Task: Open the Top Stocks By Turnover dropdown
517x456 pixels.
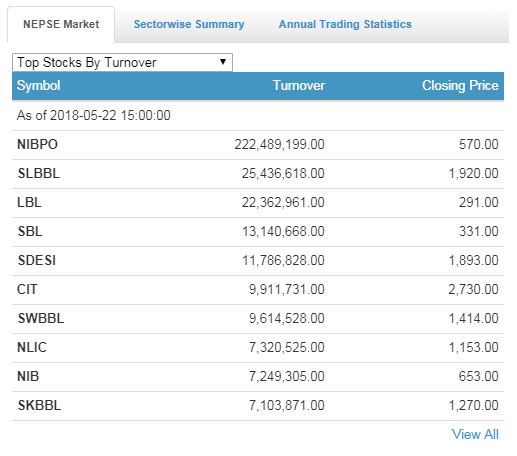Action: click(x=122, y=62)
